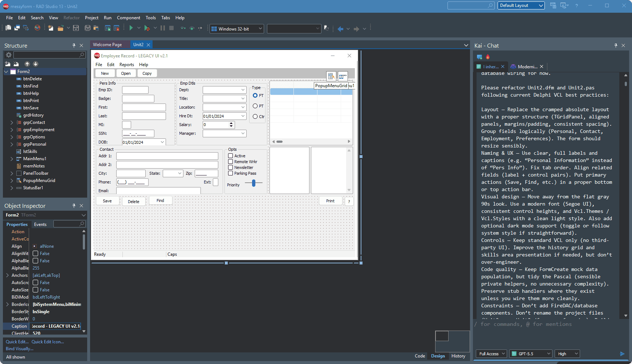Click the green Run arrow in toolbar
The image size is (632, 364).
(131, 28)
